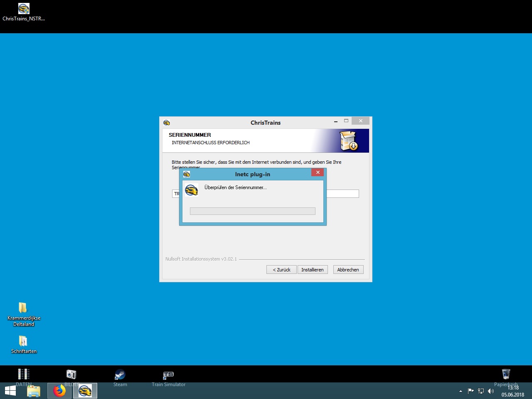
Task: Click the 'Nullsoft Installationssystem v3.02.1' text
Action: point(201,259)
